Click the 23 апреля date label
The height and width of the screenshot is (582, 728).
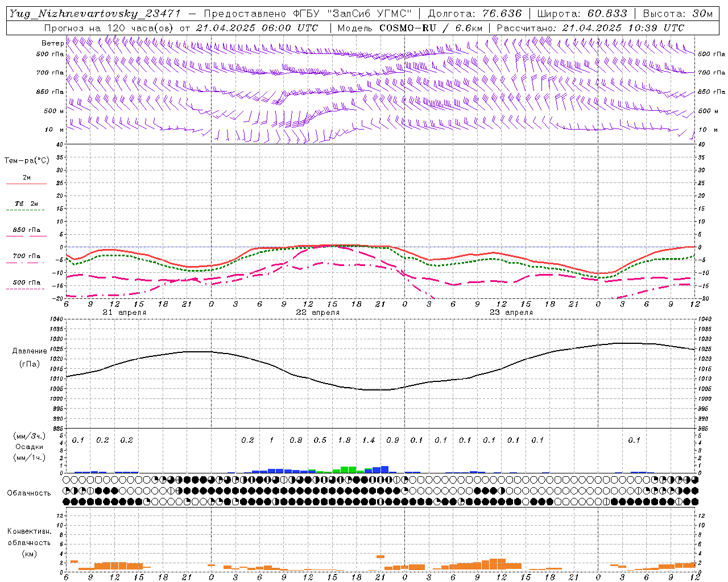[511, 313]
